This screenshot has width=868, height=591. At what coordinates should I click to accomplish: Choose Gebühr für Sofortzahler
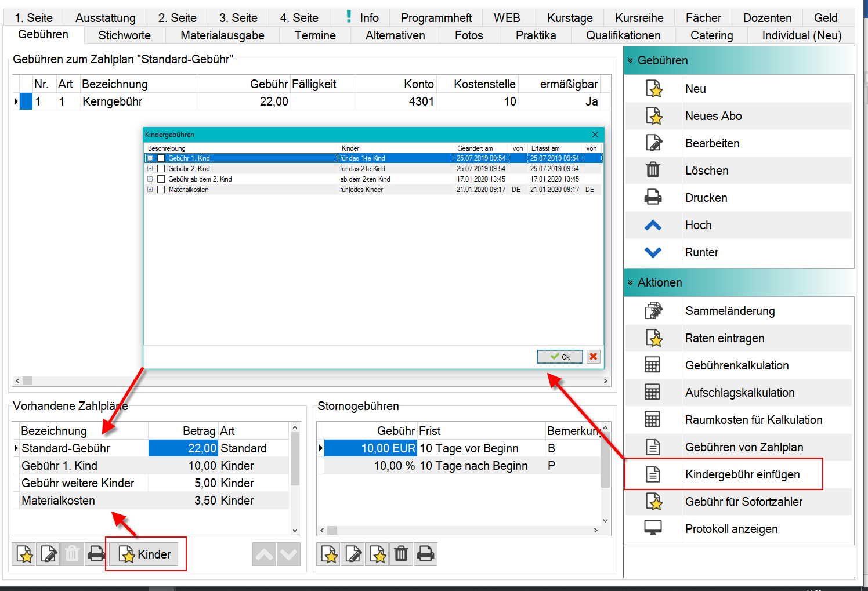click(738, 502)
